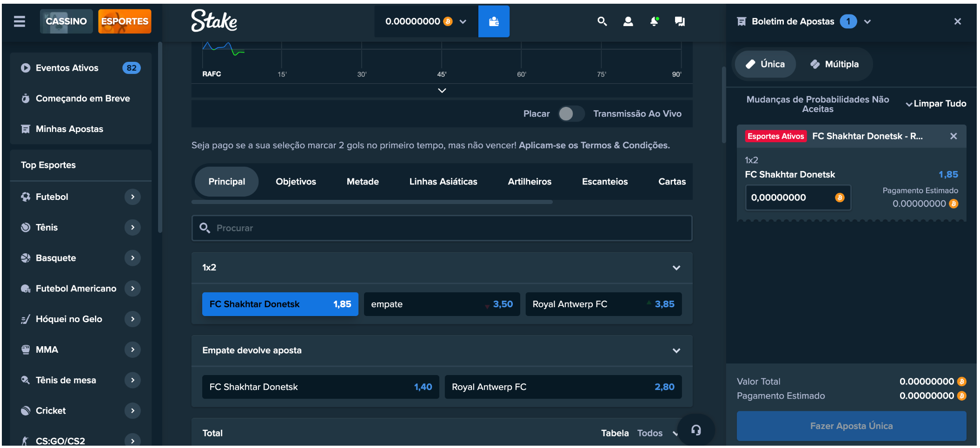Switch to the Metade tab
980x448 pixels.
pos(363,182)
